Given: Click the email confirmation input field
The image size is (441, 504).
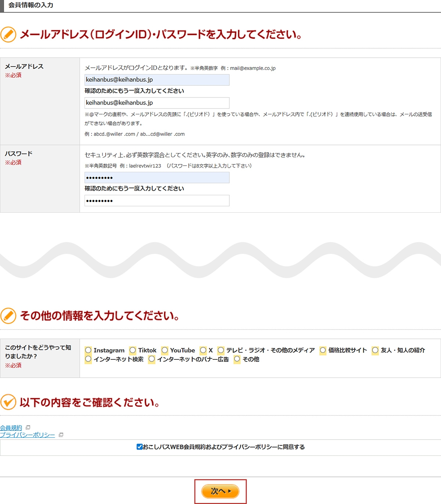Looking at the screenshot, I should point(157,103).
